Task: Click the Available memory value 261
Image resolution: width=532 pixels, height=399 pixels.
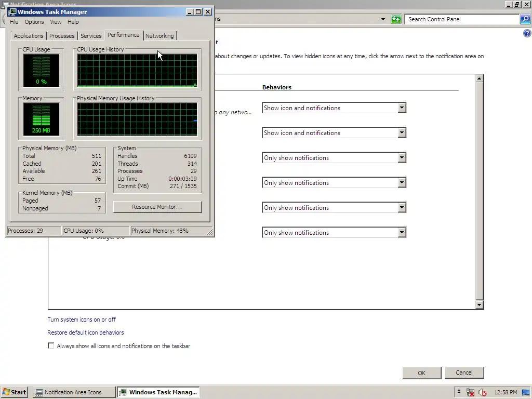Action: [x=97, y=171]
